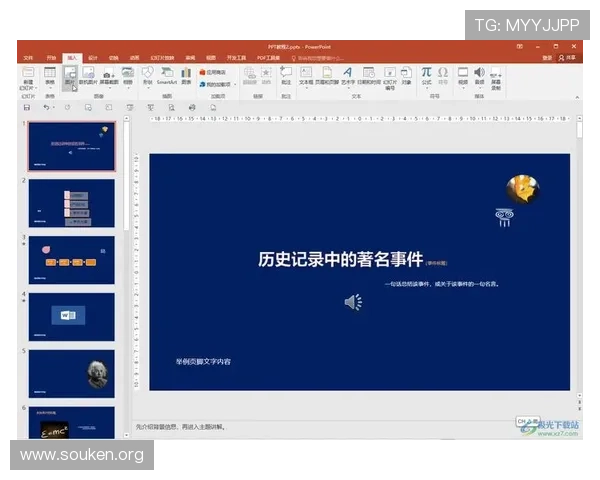
Task: Click the 动作 (Action) star icon
Action: [x=266, y=75]
